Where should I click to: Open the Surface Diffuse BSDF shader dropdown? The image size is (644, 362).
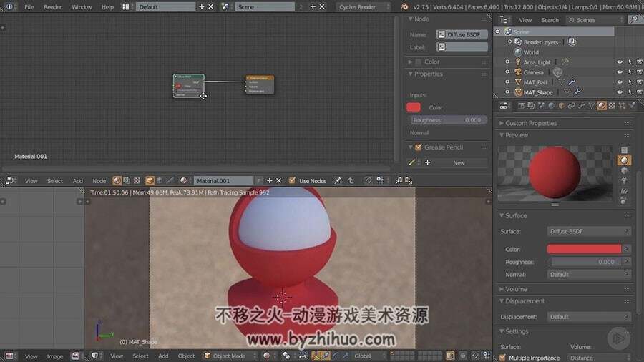[589, 232]
